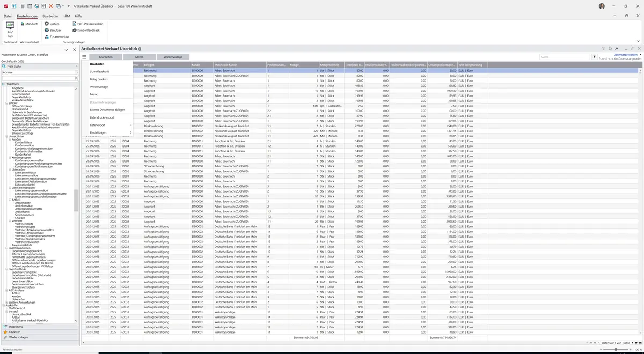The image size is (644, 354).
Task: Choose Externe Dokumente ablegen menu entry
Action: 106,109
